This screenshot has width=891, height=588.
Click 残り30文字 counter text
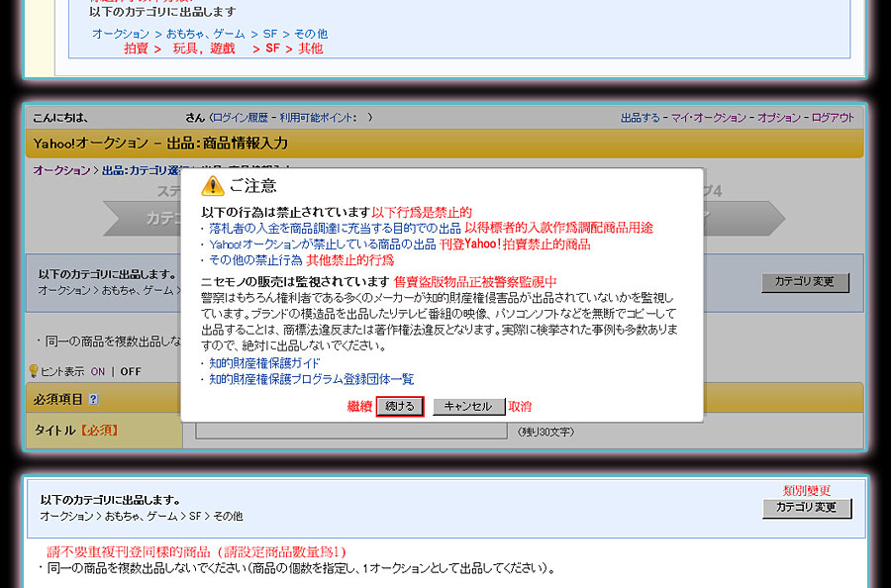pos(546,433)
